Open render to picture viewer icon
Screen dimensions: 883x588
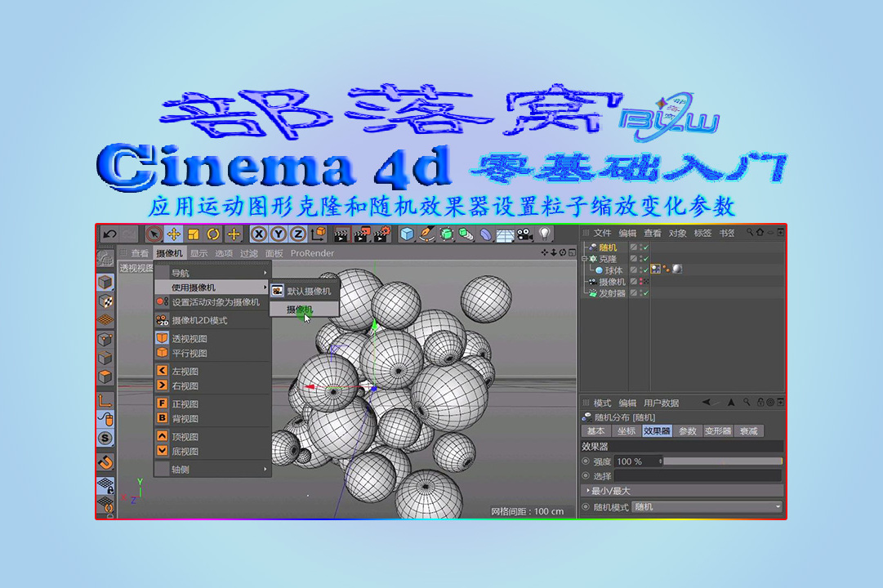tap(362, 234)
